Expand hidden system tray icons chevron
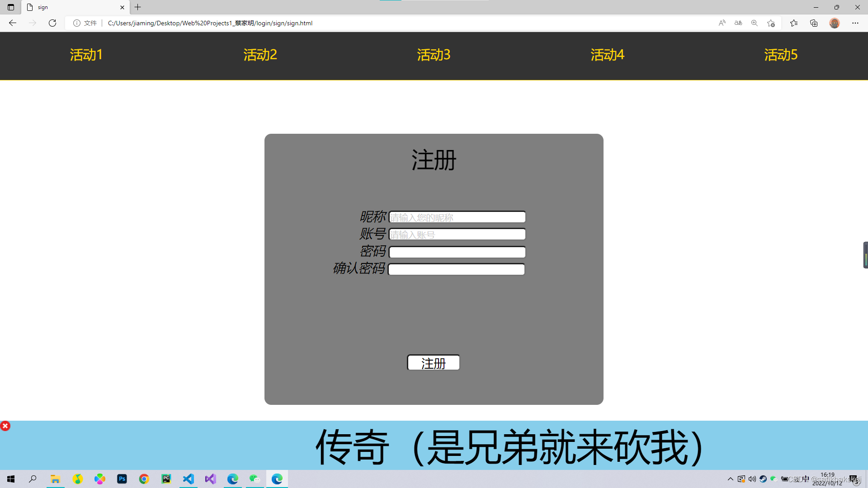This screenshot has width=868, height=488. pyautogui.click(x=730, y=479)
